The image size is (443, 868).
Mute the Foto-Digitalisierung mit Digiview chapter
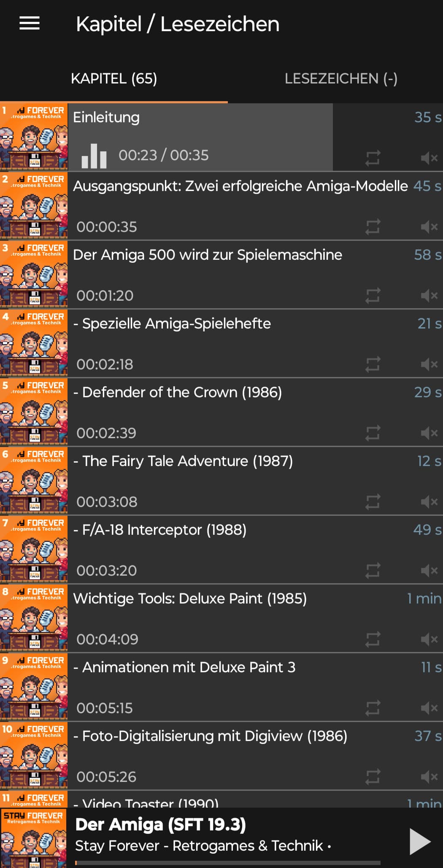point(429,777)
